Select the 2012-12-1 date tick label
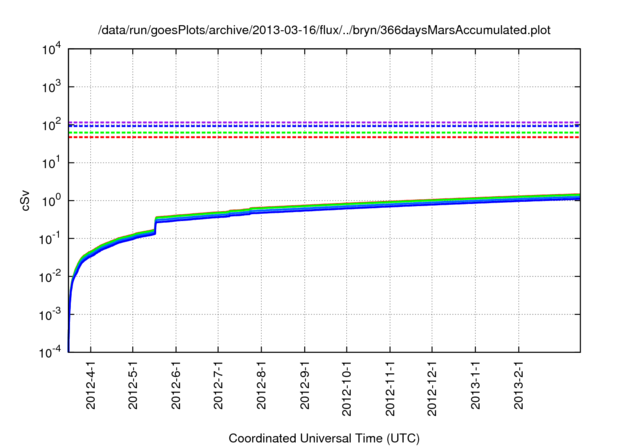640x448 pixels. [x=432, y=388]
